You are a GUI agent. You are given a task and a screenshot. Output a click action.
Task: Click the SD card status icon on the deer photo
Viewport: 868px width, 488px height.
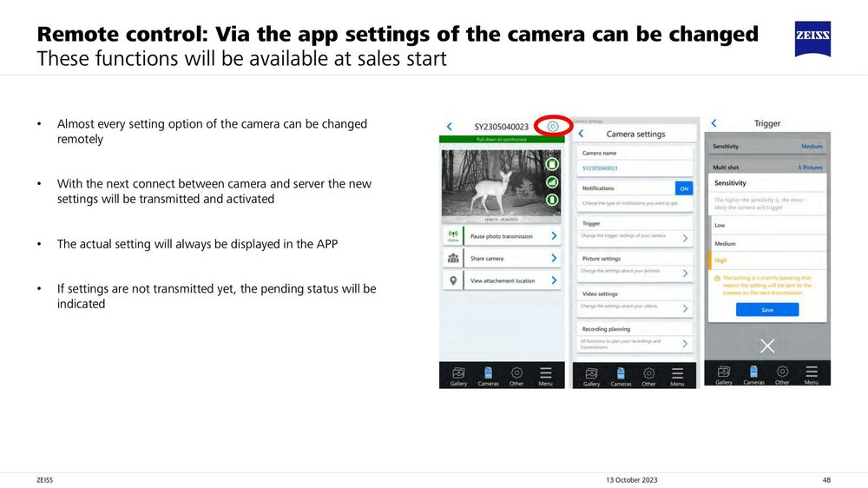tap(551, 164)
